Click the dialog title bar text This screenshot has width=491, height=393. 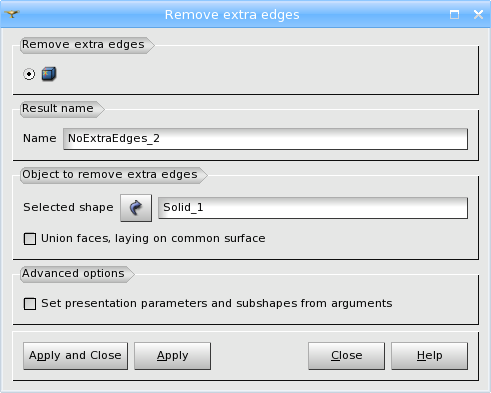[x=232, y=15]
